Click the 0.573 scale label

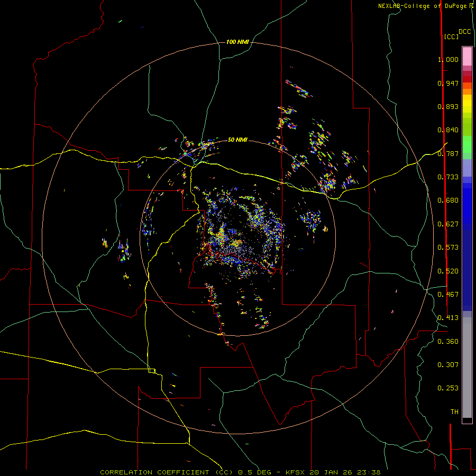click(x=448, y=248)
